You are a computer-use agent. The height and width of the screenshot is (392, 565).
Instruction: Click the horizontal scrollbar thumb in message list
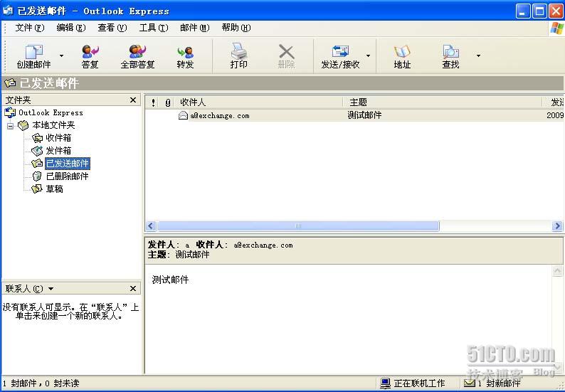pos(298,226)
